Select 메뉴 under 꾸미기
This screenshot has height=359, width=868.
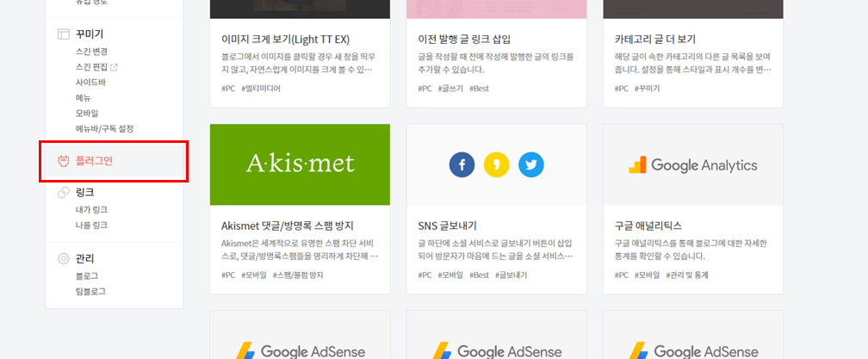click(x=83, y=98)
